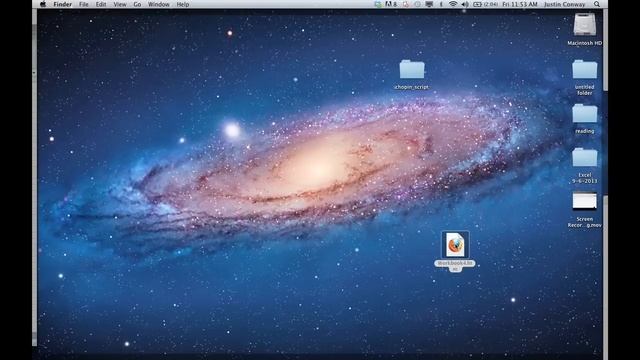Viewport: 640px width, 360px height.
Task: Open the battery status menu
Action: pyautogui.click(x=485, y=4)
